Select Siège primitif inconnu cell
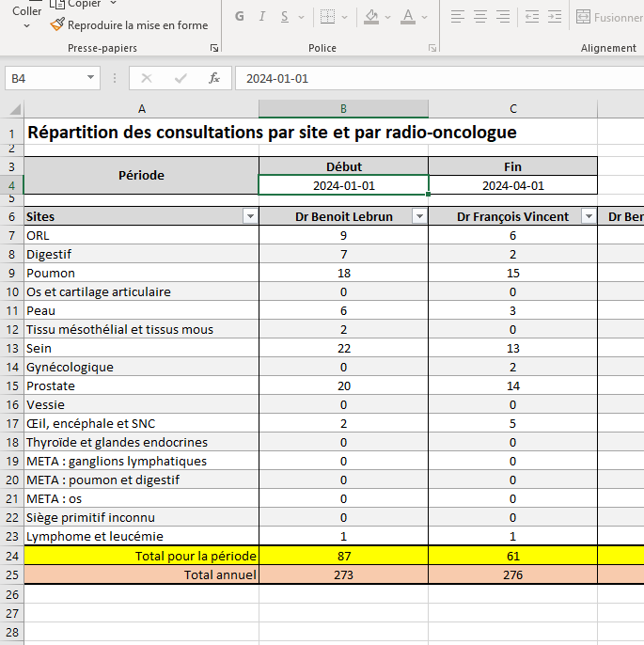Viewport: 644px width, 645px height. 141,517
